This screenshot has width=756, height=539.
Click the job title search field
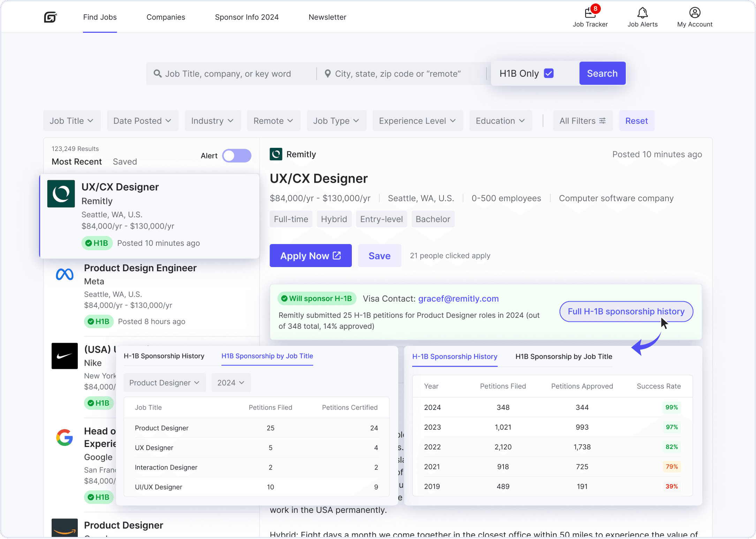[230, 74]
